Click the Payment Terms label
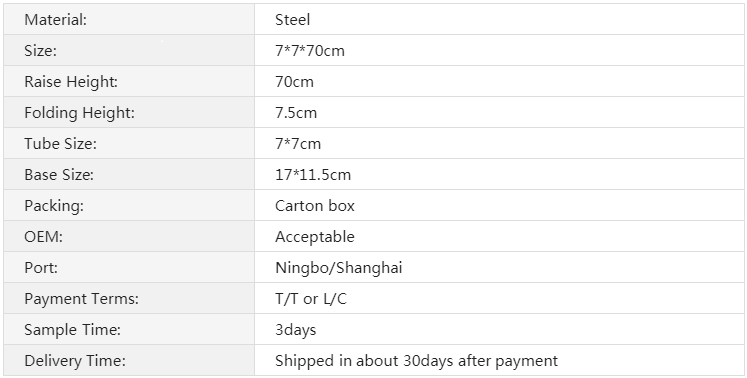 [x=81, y=299]
